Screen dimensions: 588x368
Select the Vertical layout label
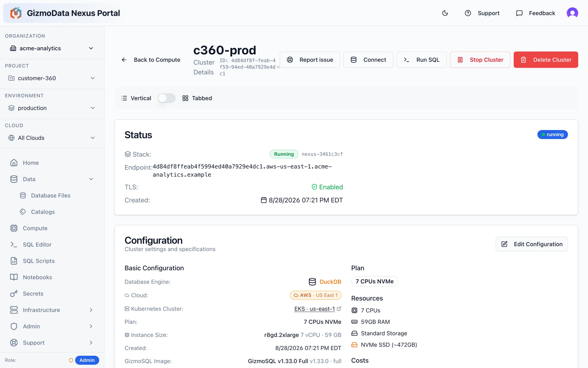[x=141, y=98]
